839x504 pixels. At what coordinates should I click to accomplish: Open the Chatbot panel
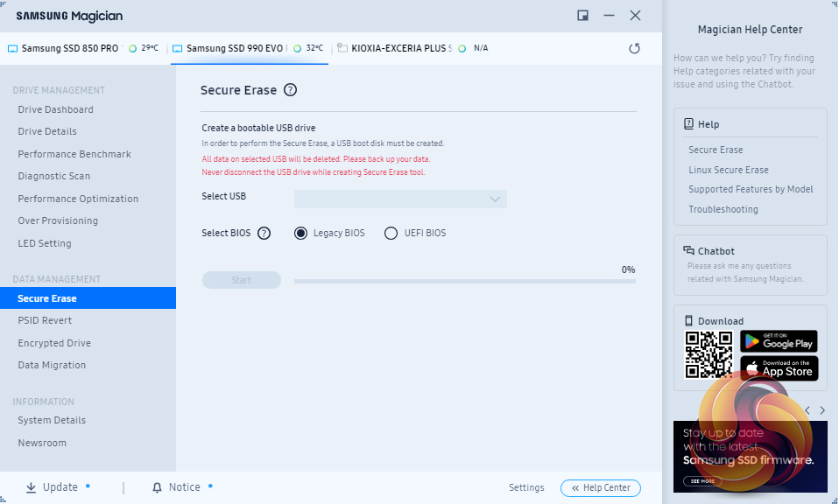(x=751, y=265)
